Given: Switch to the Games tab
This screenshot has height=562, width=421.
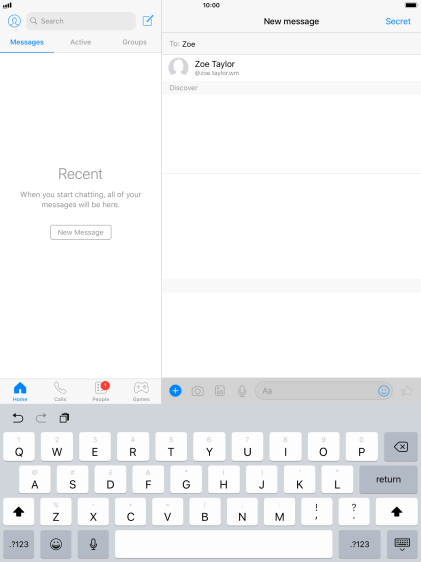Looking at the screenshot, I should coord(141,391).
